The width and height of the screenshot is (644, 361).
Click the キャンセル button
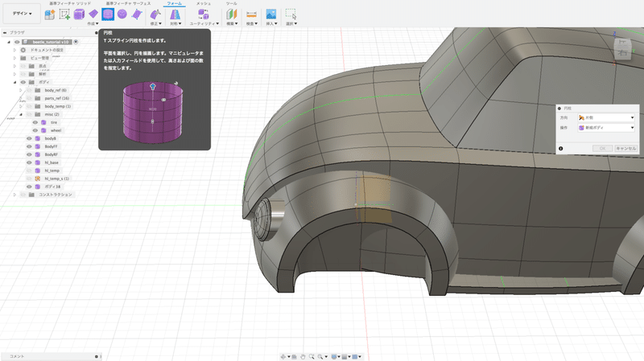click(625, 148)
